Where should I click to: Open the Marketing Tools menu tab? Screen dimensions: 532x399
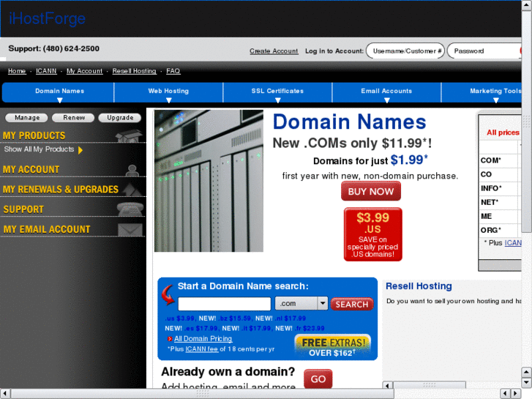pyautogui.click(x=482, y=92)
